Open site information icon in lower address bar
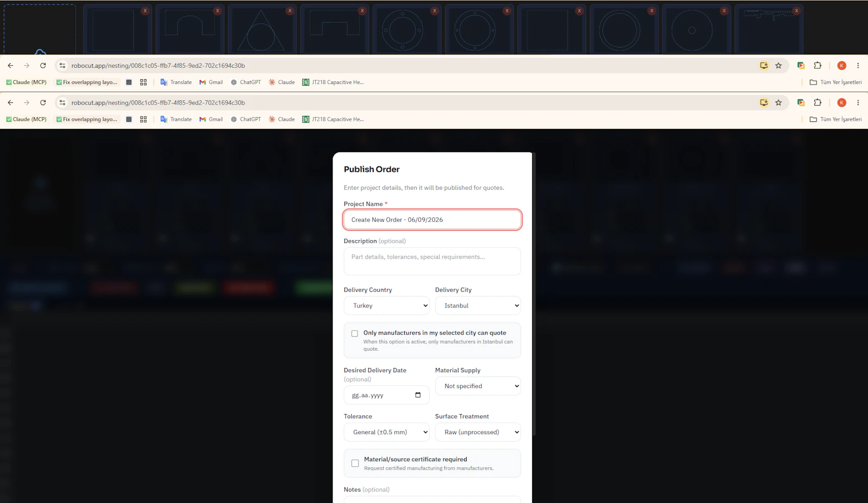868x503 pixels. 62,102
